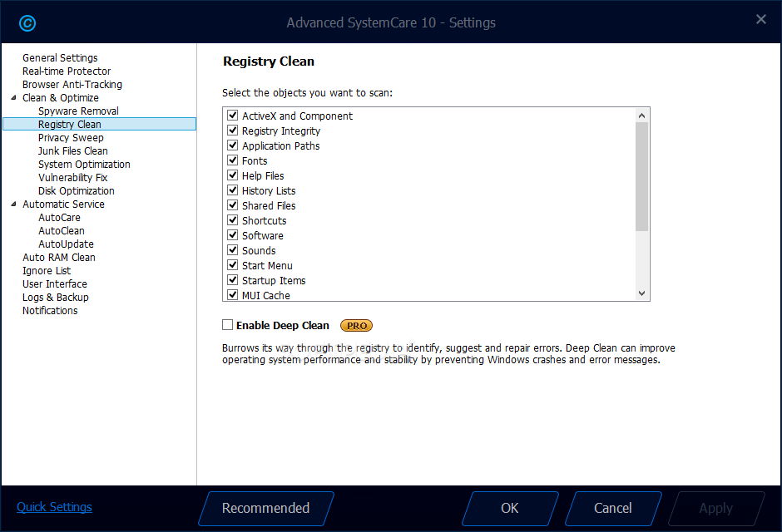Open Ignore List settings

point(47,270)
